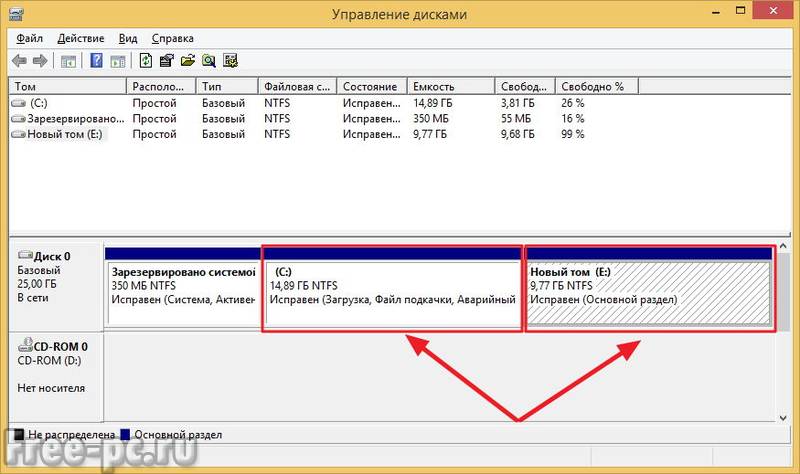Maximize the Управление дисками window
The width and height of the screenshot is (800, 474).
[740, 11]
